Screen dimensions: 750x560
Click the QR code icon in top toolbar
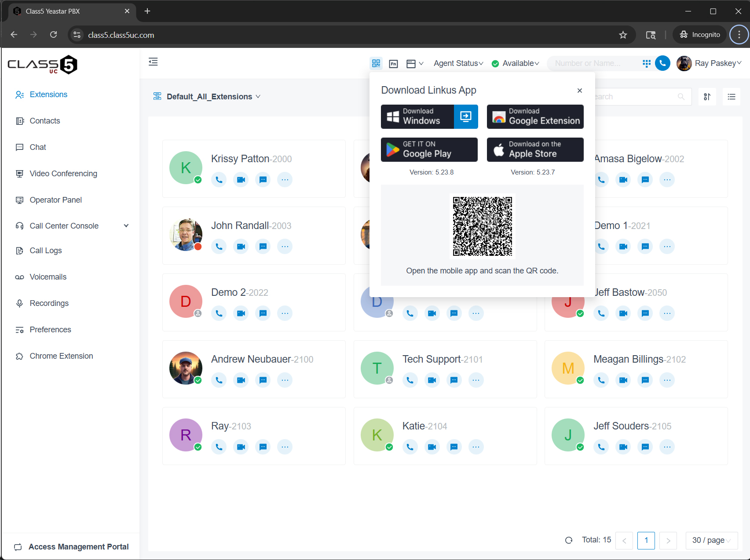click(376, 63)
